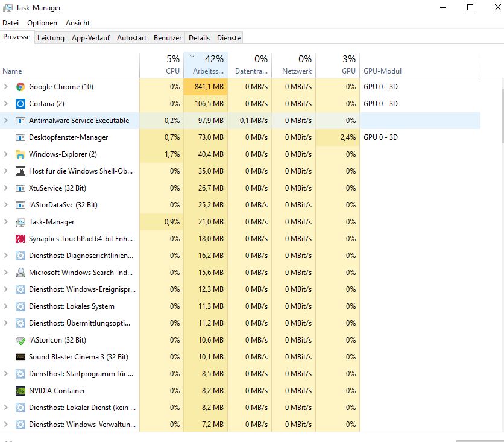The height and width of the screenshot is (442, 504).
Task: Click the Sound Blaster Cinema 3 icon
Action: [20, 357]
